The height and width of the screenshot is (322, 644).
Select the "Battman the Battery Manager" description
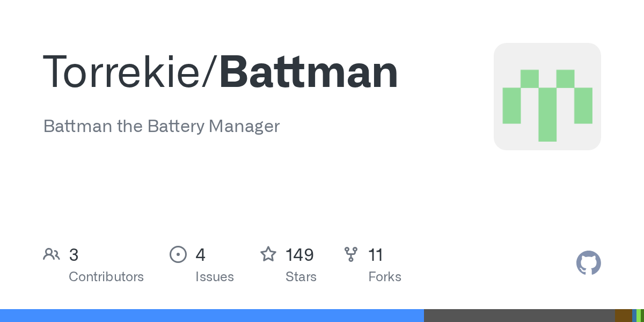(x=161, y=127)
